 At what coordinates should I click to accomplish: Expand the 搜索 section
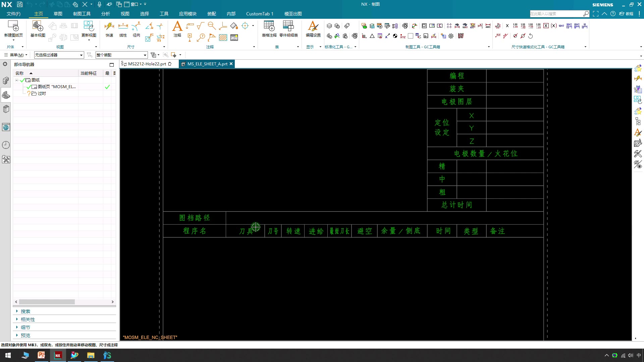coord(17,311)
